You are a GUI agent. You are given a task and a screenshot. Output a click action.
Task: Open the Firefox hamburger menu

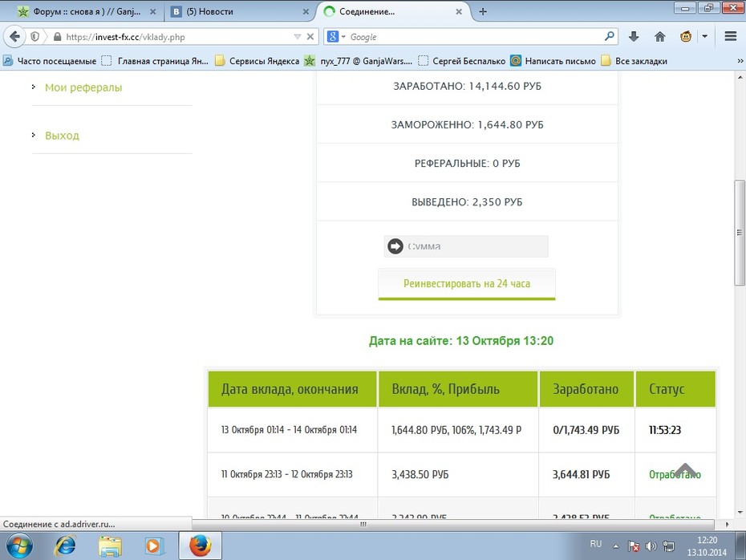point(731,36)
